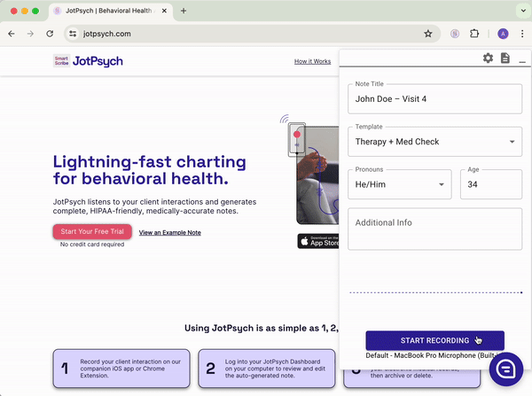The height and width of the screenshot is (396, 532).
Task: Open a new browser tab
Action: 184,11
